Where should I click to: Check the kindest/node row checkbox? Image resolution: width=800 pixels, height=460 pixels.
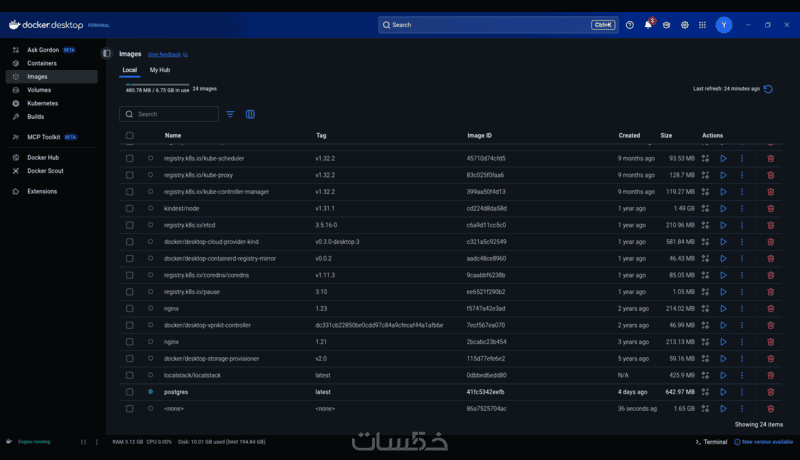(130, 209)
